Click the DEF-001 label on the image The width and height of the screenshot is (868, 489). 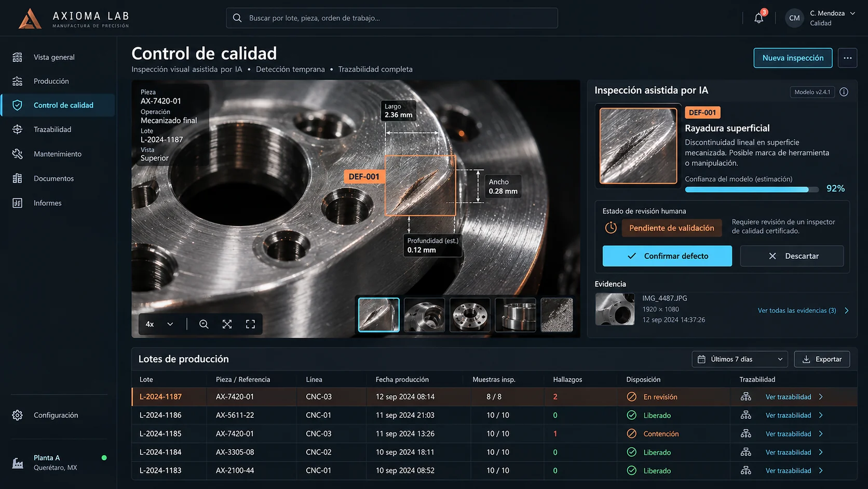pyautogui.click(x=364, y=177)
